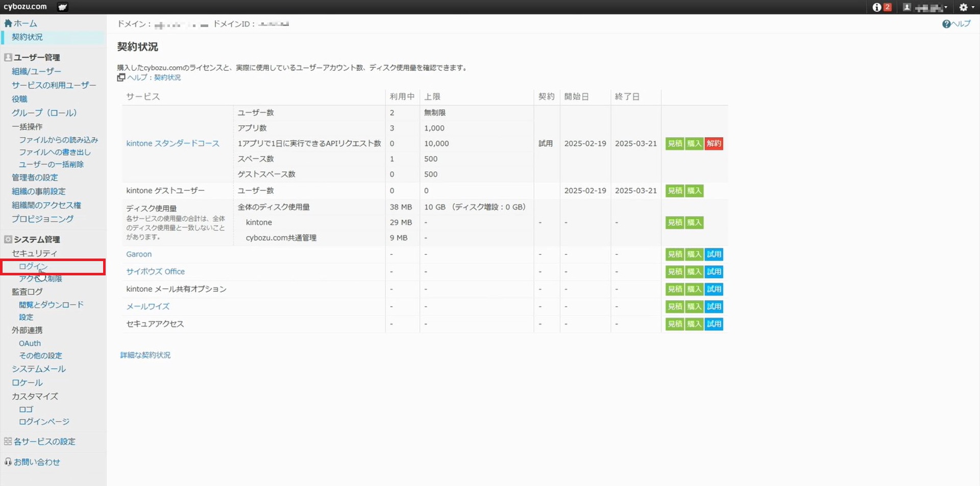
Task: Open the ヘルプ:契約状況 link
Action: coord(154,78)
